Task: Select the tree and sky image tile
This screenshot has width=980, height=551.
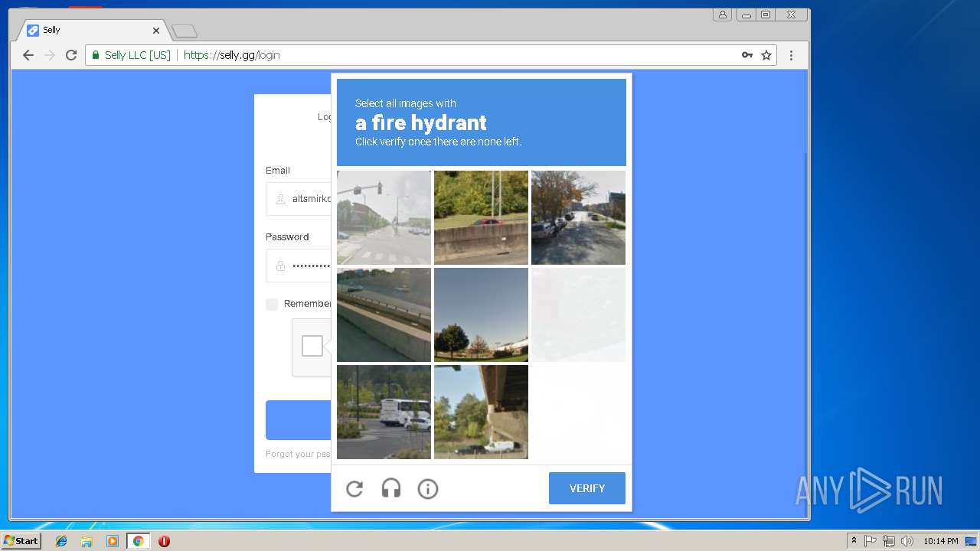Action: tap(481, 315)
